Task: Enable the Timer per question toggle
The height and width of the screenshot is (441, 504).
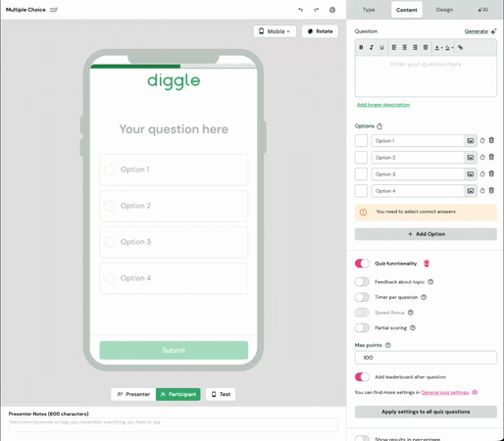Action: point(362,297)
